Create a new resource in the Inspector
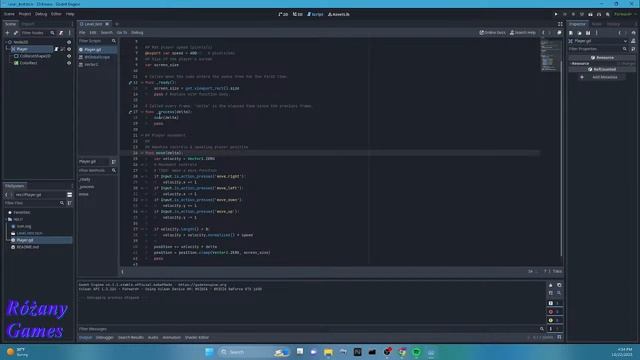 [x=571, y=33]
